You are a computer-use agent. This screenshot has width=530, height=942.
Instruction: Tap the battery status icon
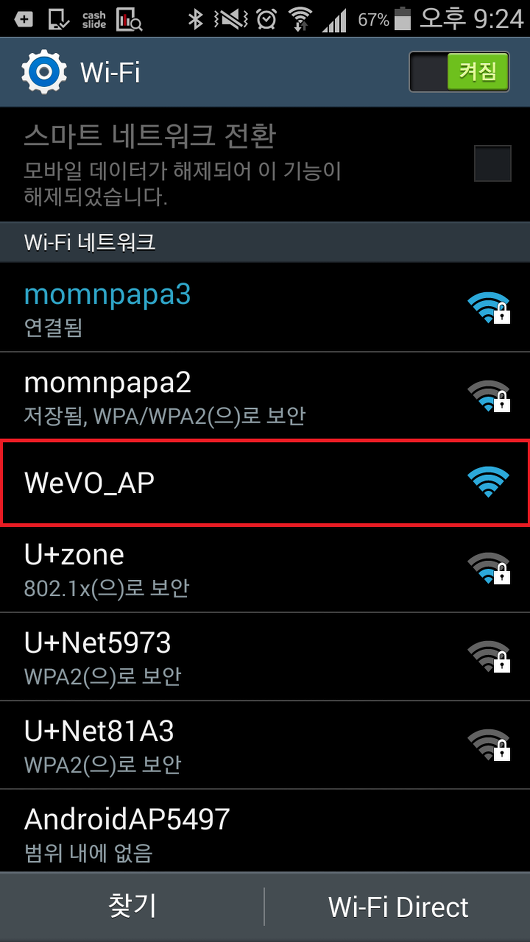(x=403, y=20)
